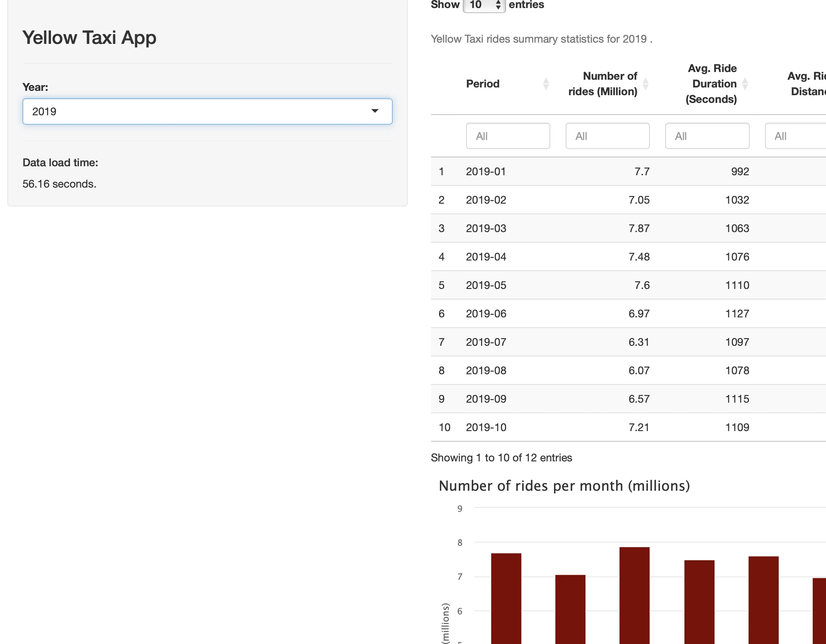Image resolution: width=826 pixels, height=644 pixels.
Task: Select the 2019-02 period cell
Action: [x=486, y=200]
